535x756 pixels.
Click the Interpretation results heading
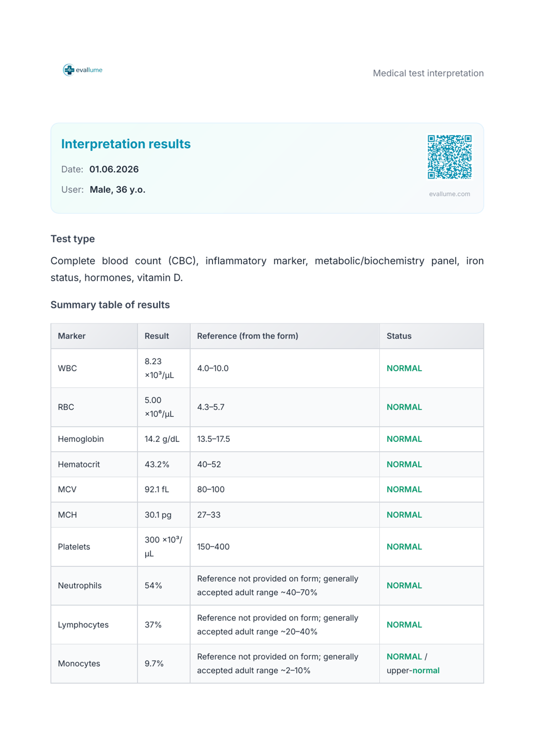[126, 144]
